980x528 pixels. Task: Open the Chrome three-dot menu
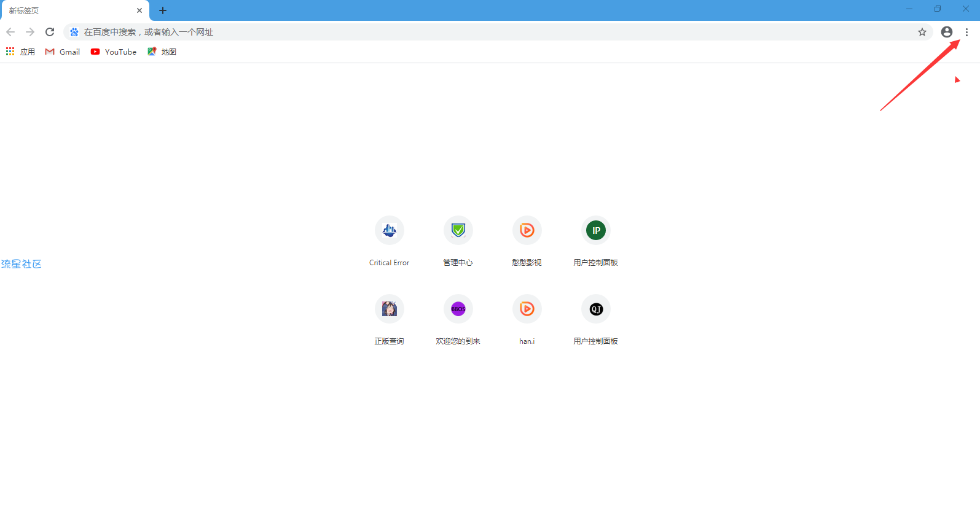966,32
